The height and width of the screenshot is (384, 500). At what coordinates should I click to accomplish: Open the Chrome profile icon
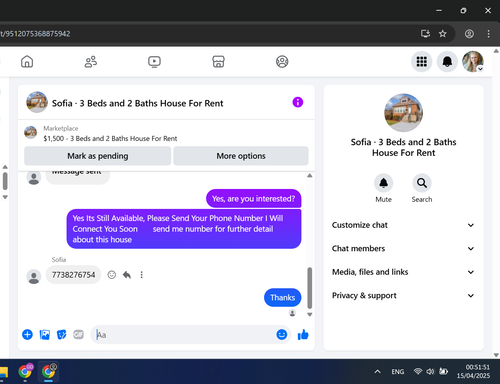click(x=469, y=33)
